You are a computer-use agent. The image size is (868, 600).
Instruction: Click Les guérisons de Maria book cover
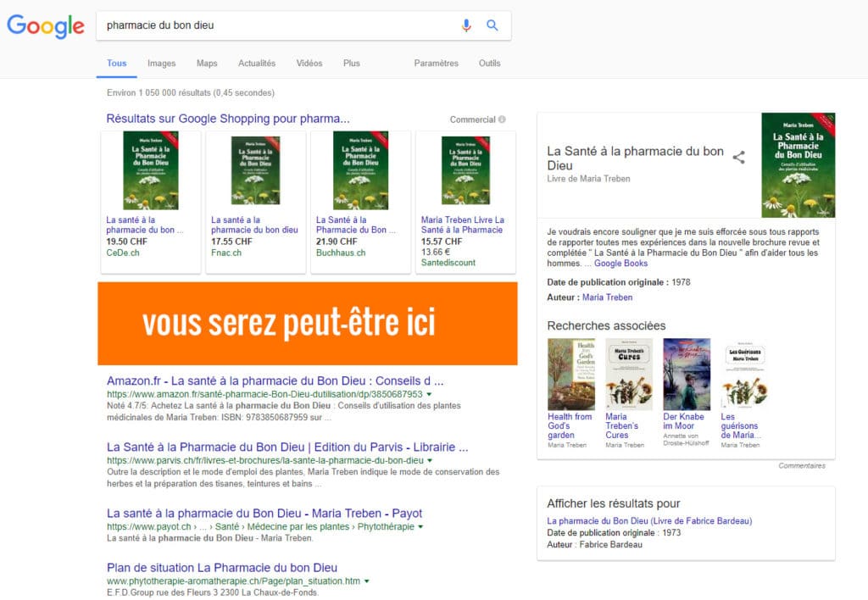(x=744, y=375)
